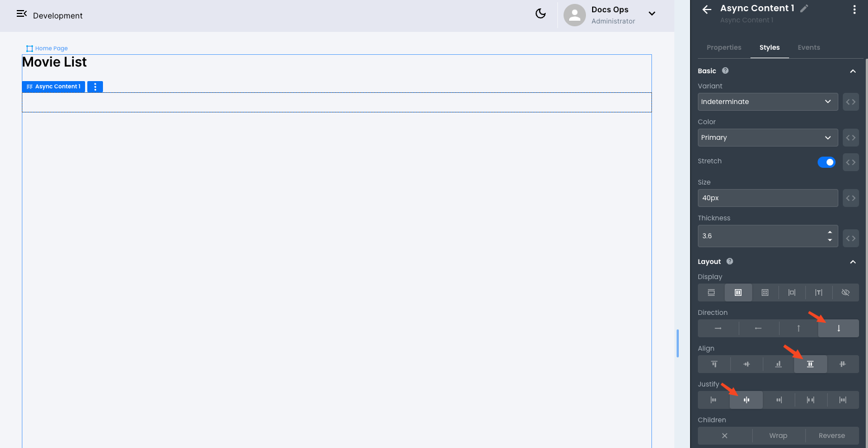The image size is (868, 448).
Task: Toggle the Stretch switch off
Action: pos(826,162)
